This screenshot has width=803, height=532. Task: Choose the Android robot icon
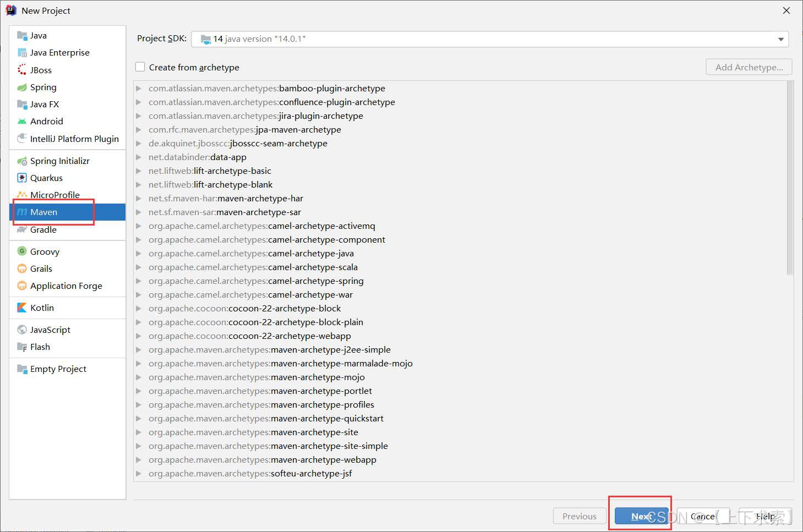point(22,122)
